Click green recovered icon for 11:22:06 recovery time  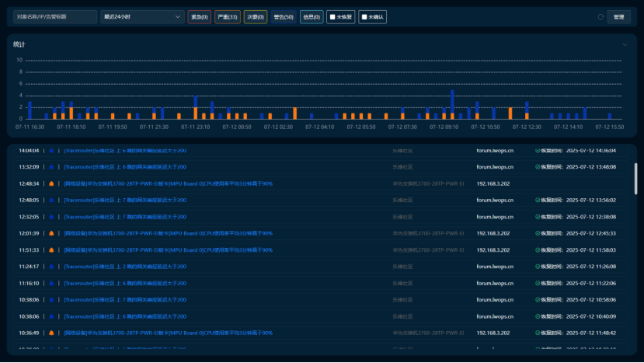[538, 283]
